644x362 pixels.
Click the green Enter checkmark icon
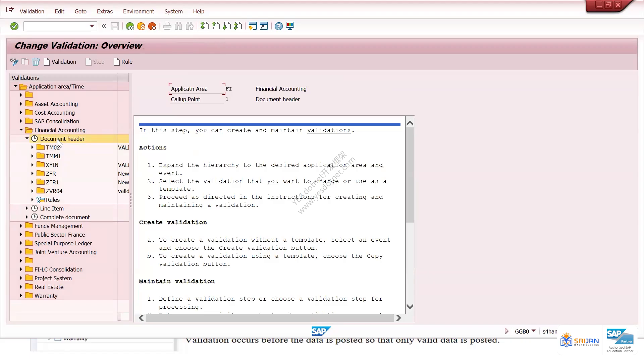tap(14, 26)
